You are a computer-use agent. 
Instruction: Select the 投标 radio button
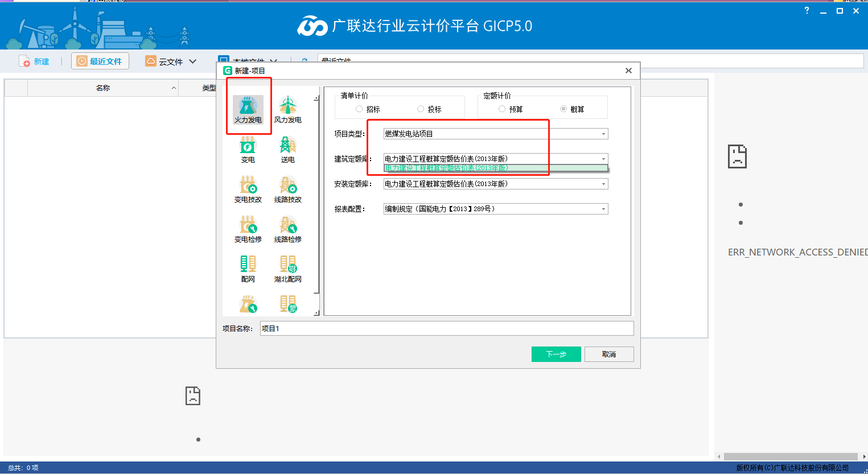(x=421, y=109)
